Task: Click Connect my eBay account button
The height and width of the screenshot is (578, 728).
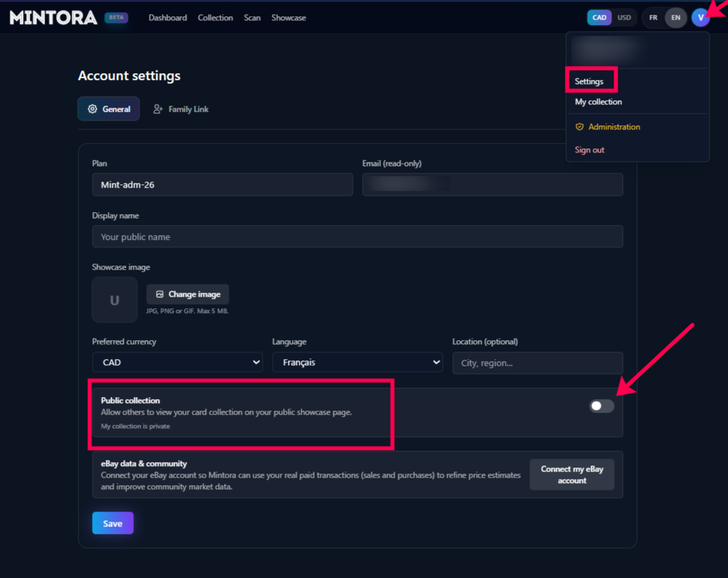Action: pos(572,474)
